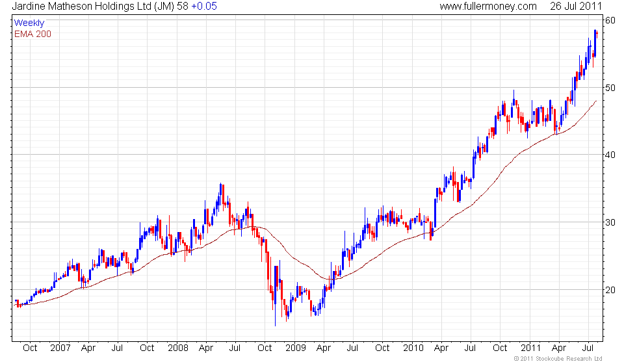Click the 2008 year axis label

(x=178, y=348)
